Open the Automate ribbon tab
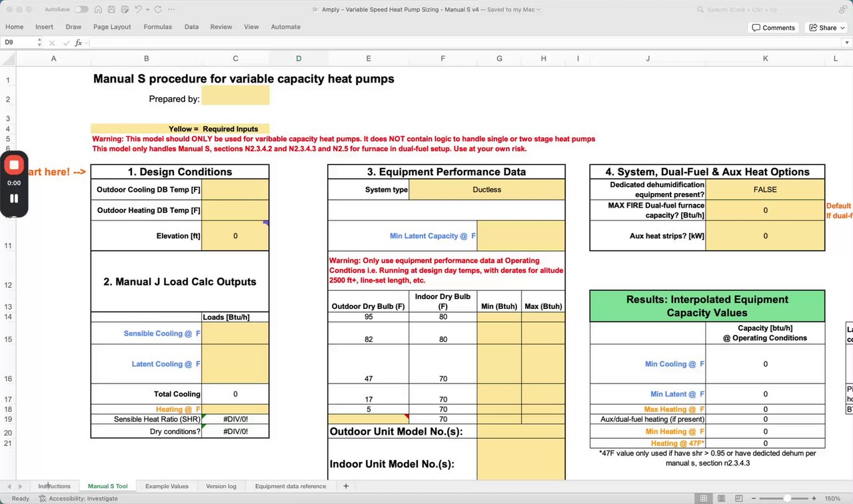The width and height of the screenshot is (853, 504). pos(285,27)
